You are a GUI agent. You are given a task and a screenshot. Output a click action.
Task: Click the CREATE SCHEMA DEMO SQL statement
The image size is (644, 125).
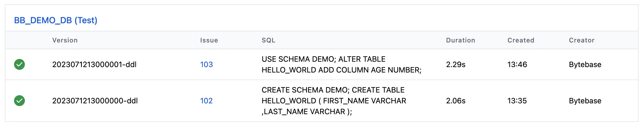[x=334, y=101]
